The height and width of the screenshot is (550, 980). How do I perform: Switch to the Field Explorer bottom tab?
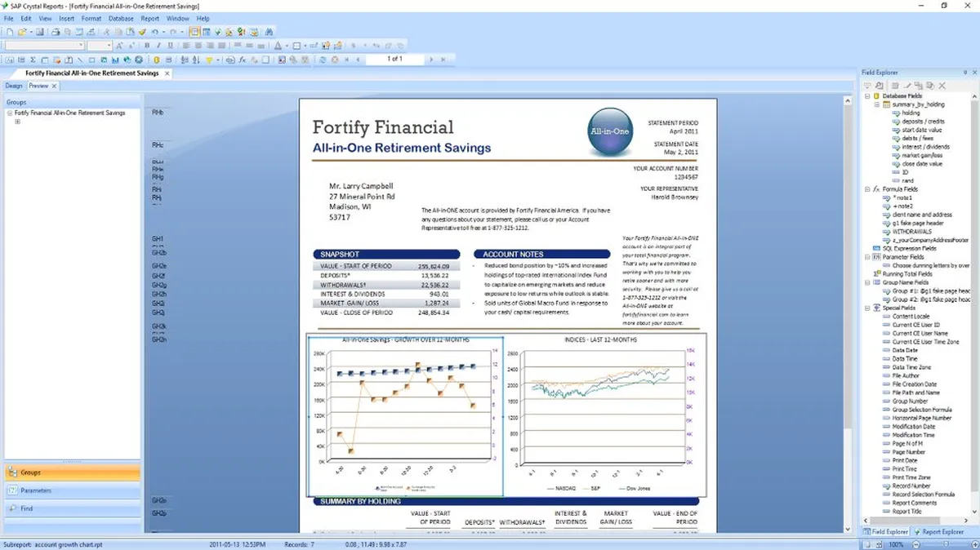tap(886, 532)
